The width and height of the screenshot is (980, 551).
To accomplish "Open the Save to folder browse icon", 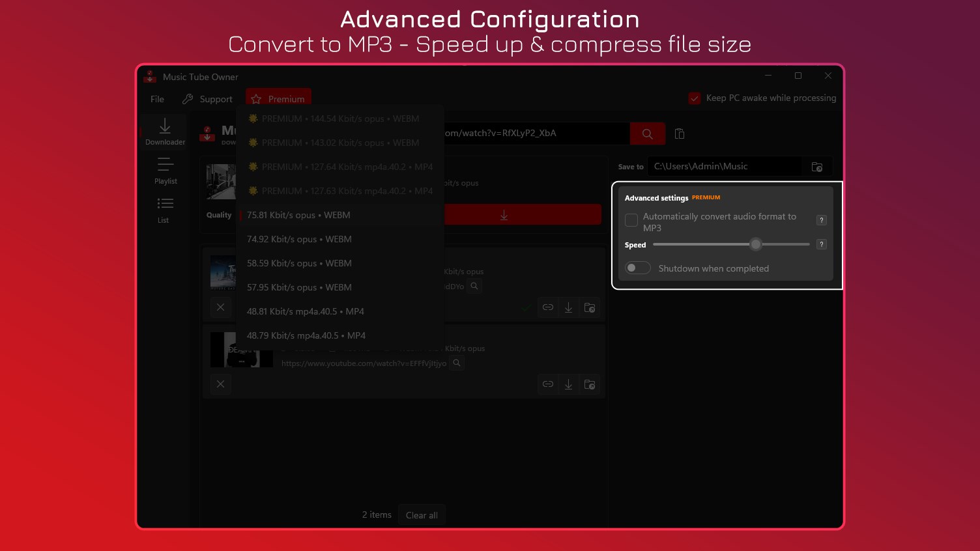I will click(816, 166).
